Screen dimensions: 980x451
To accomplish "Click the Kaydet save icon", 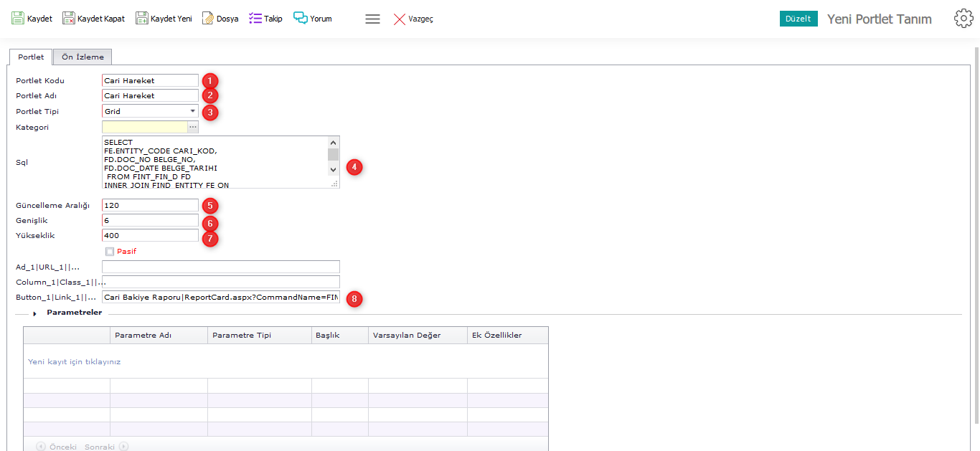I will 18,19.
